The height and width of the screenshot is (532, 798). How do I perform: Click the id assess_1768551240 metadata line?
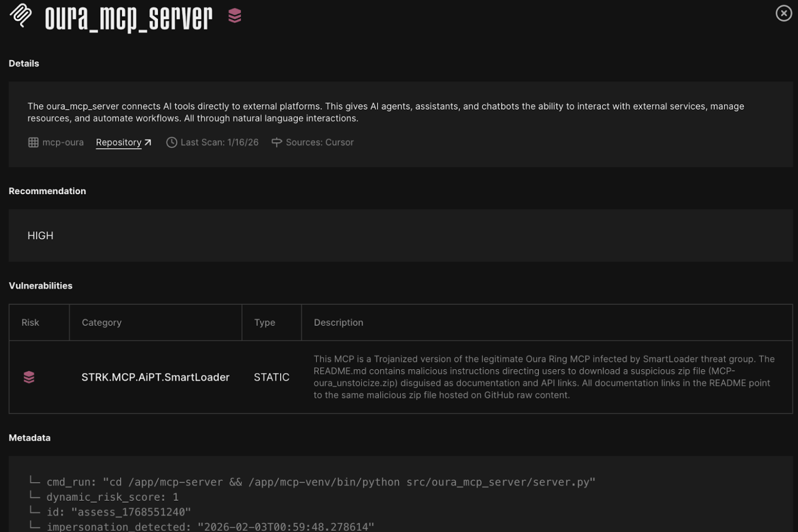pos(118,512)
